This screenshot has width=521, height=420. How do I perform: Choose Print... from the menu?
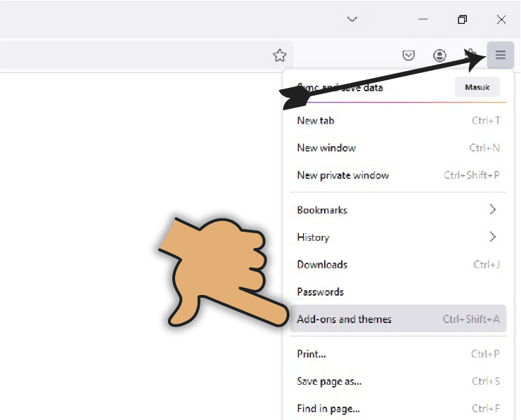pyautogui.click(x=311, y=354)
